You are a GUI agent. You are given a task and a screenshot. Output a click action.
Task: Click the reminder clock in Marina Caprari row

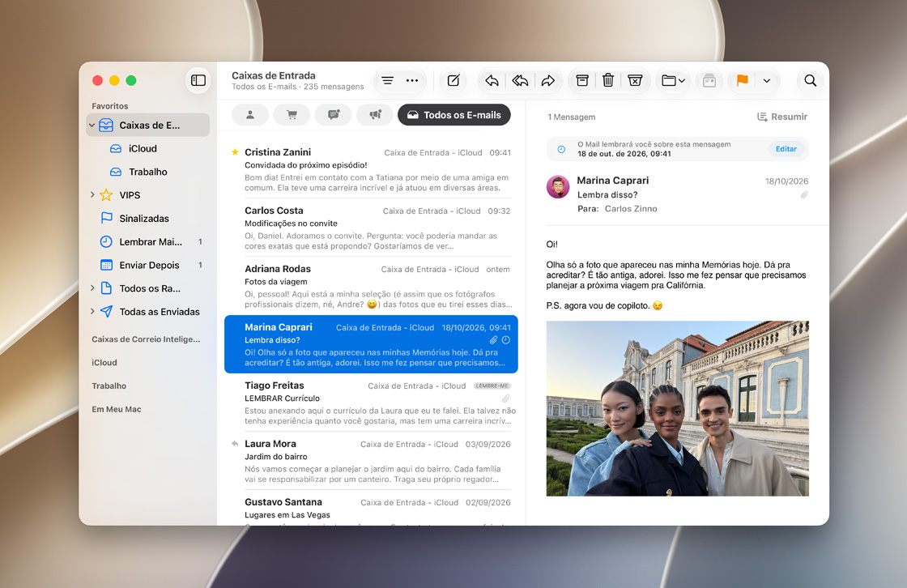pyautogui.click(x=506, y=340)
